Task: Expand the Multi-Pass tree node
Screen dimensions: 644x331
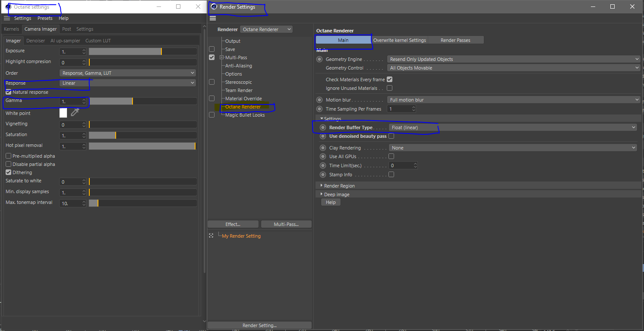Action: click(x=221, y=57)
